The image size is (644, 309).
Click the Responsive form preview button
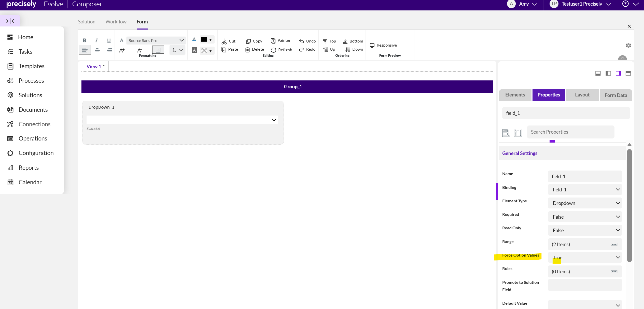383,45
